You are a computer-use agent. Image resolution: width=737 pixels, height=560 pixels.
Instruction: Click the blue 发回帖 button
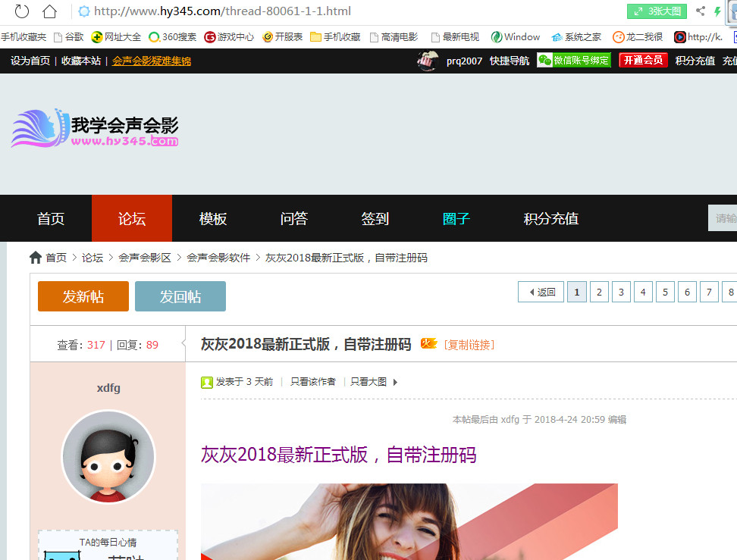tap(180, 296)
